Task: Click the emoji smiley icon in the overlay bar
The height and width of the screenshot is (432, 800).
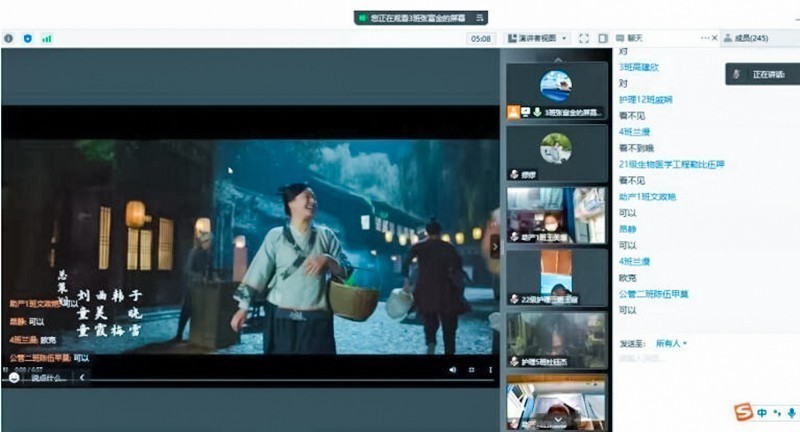Action: click(14, 378)
